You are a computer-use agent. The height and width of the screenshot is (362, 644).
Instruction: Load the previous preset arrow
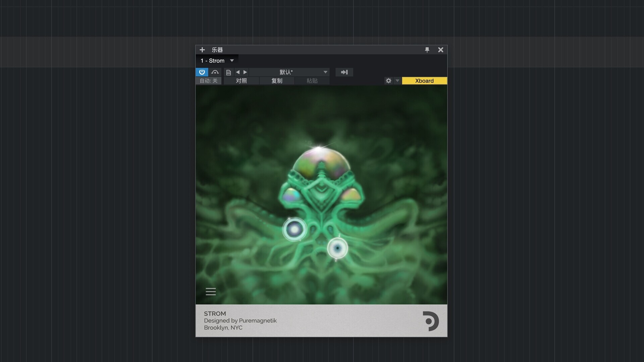pos(238,72)
